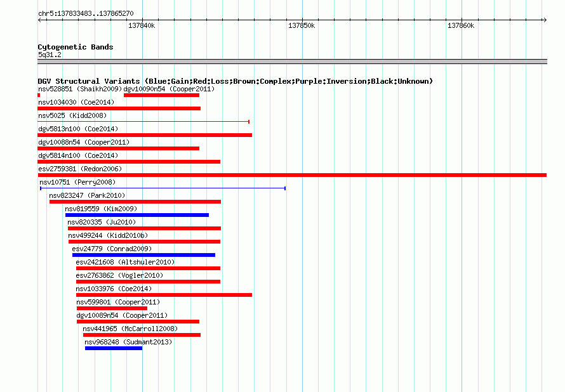Click the thin red line of nsv5025
This screenshot has width=565, height=392.
click(x=143, y=122)
